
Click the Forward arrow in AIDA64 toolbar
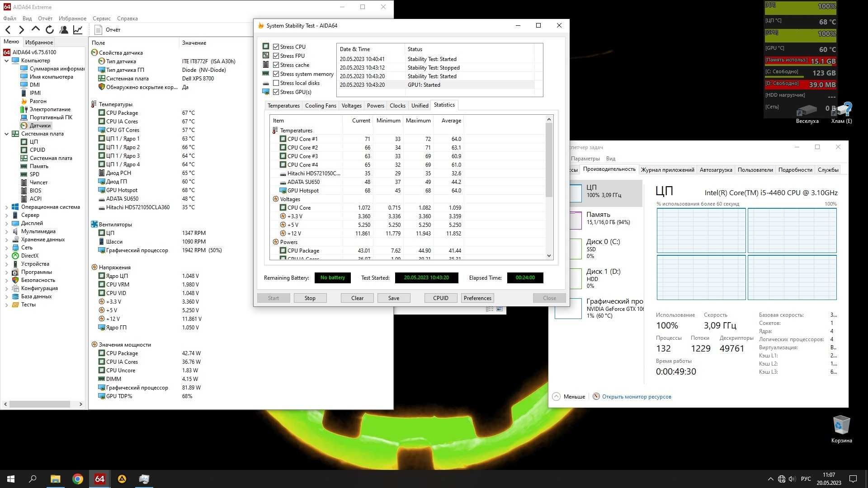click(21, 30)
